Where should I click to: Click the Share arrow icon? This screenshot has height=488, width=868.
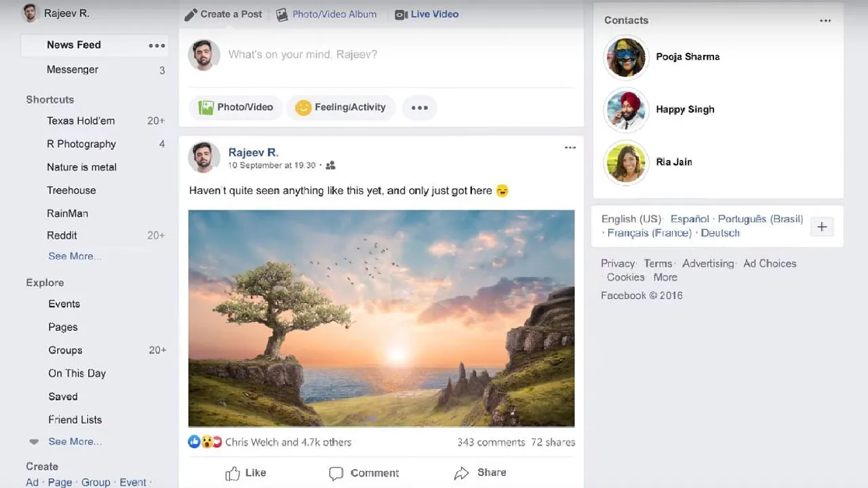point(462,473)
